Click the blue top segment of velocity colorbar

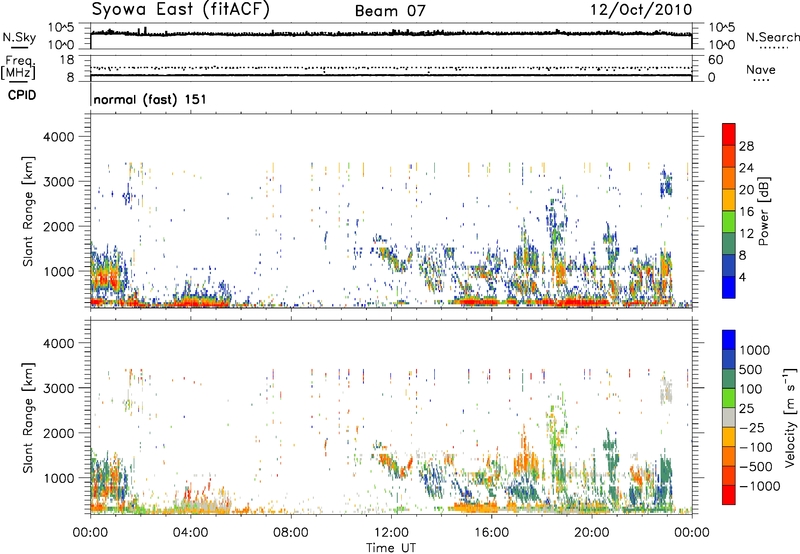(729, 340)
